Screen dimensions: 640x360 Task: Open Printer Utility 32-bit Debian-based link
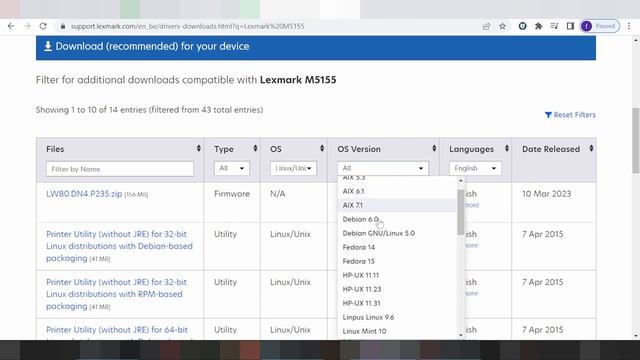point(119,246)
